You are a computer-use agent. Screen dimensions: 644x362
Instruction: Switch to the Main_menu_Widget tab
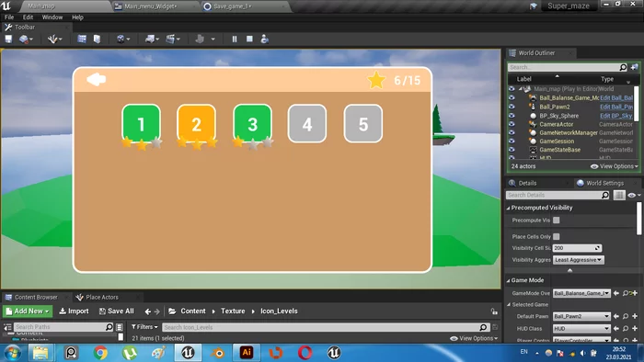point(151,6)
